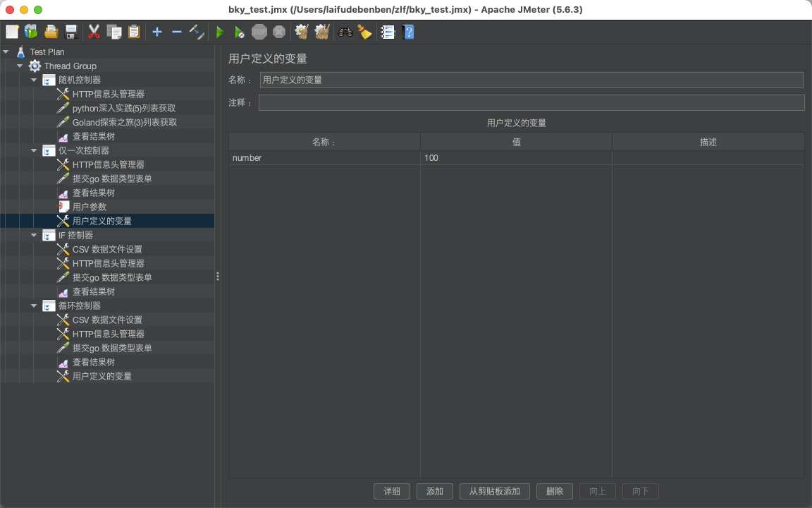Save the test plan with disk icon
The image size is (812, 508).
(x=71, y=32)
